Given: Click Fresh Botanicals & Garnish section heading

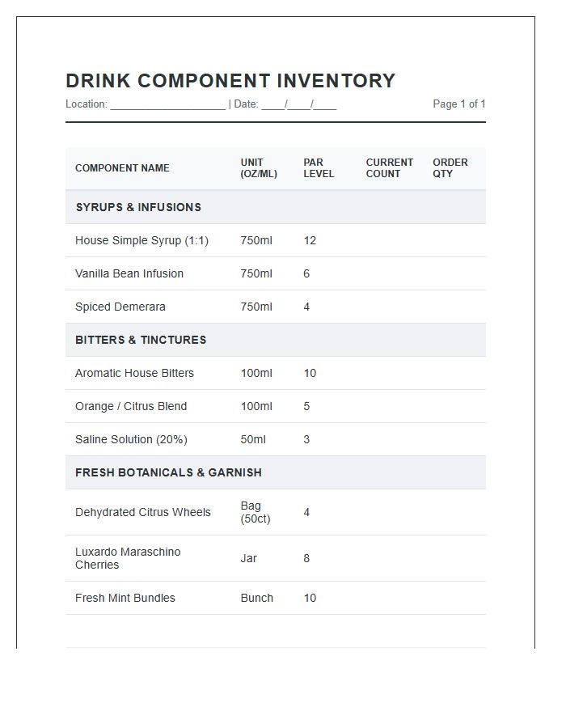Looking at the screenshot, I should (x=168, y=472).
